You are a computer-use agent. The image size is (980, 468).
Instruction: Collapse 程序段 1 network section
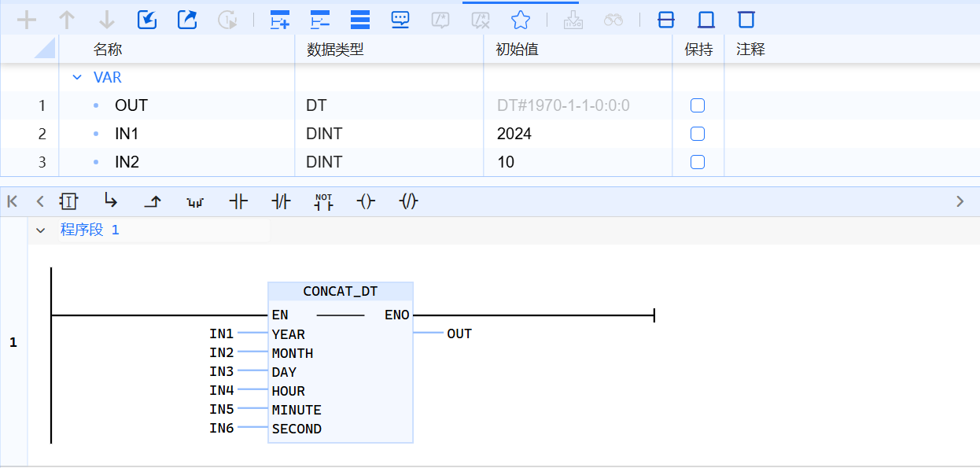(x=40, y=230)
